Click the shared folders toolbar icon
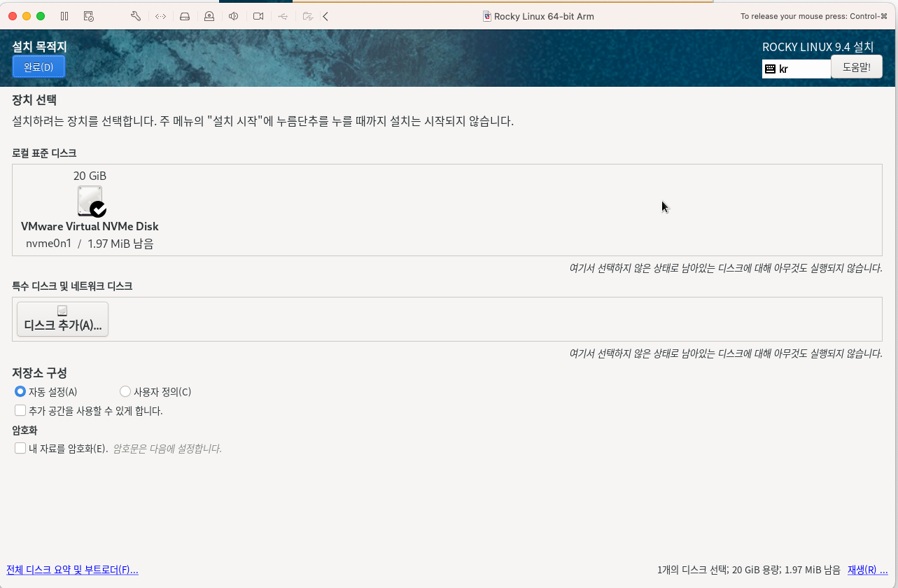 (x=307, y=16)
